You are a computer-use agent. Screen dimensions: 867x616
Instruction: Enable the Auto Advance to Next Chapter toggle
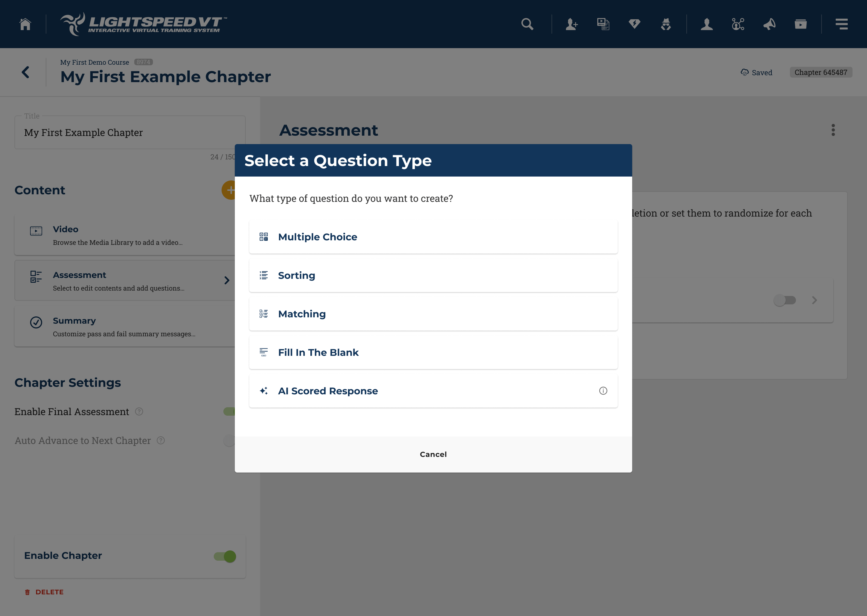(x=229, y=440)
